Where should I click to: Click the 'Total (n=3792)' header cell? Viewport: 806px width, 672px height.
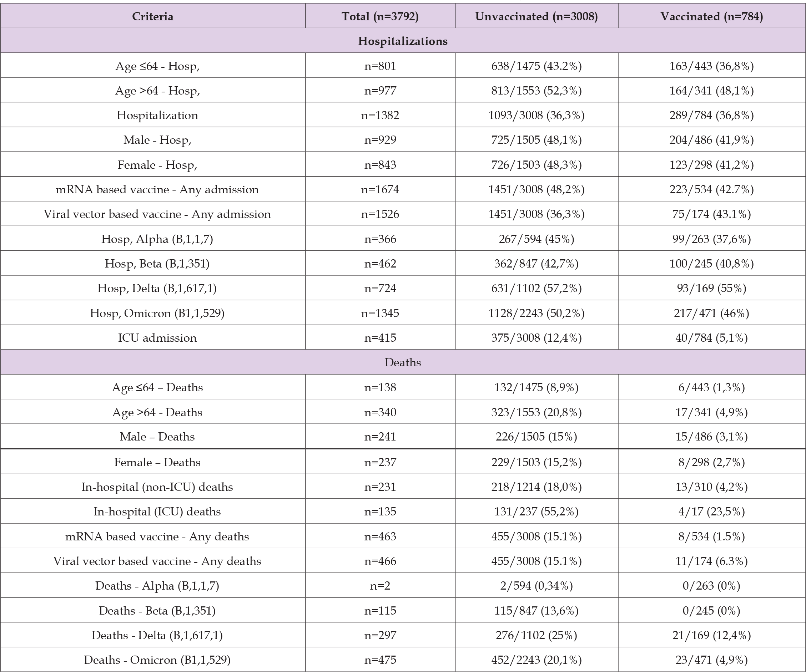pyautogui.click(x=380, y=16)
